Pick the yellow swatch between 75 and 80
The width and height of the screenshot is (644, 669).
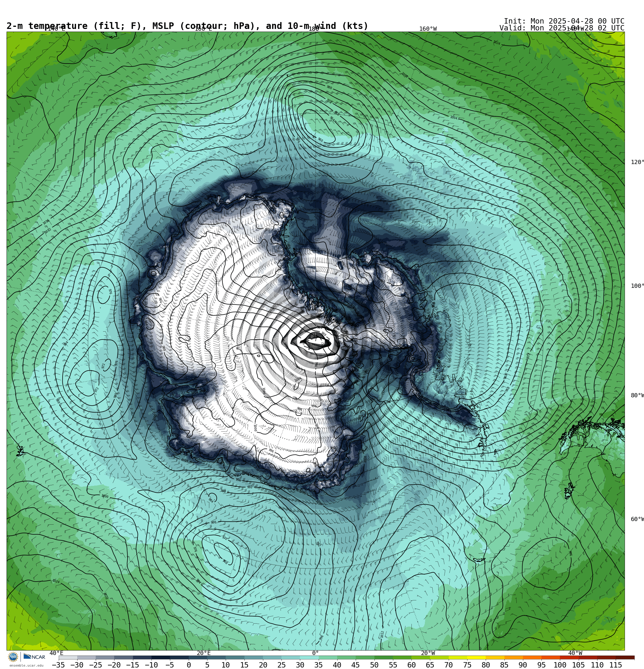point(476,657)
